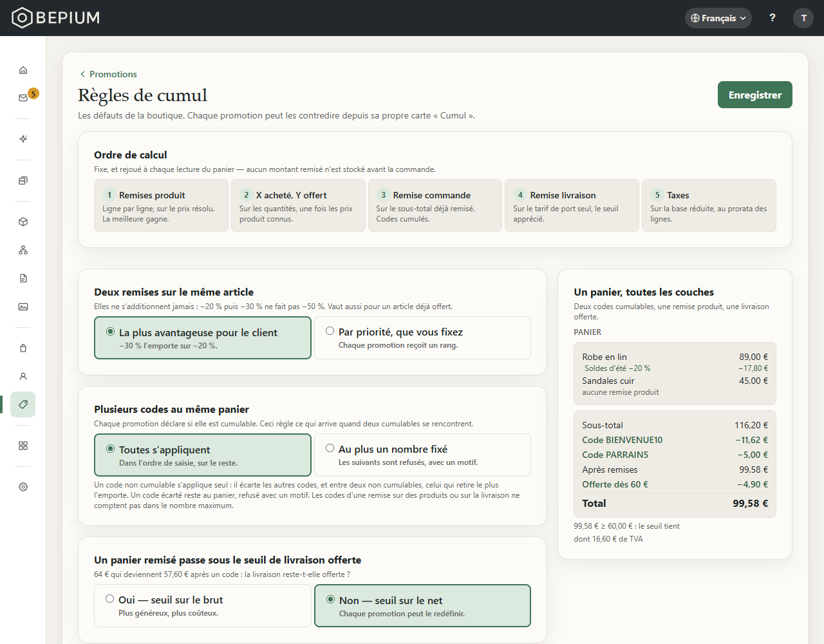Click the "Code BIENVENUE10" line in the cart
Viewport: 824px width, 644px height.
click(675, 440)
